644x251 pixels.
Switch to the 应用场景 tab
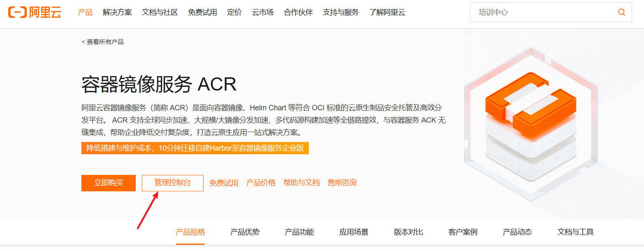click(354, 232)
